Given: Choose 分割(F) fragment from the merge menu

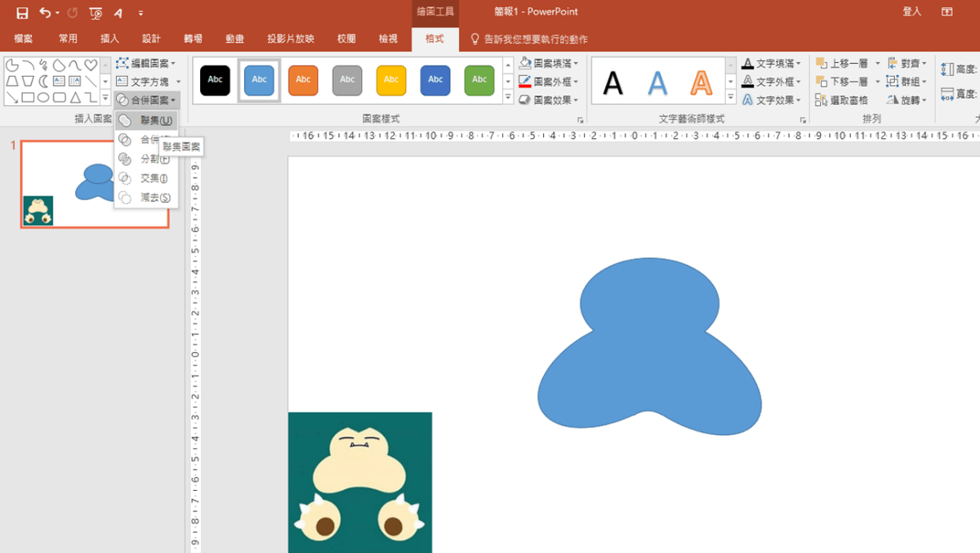Looking at the screenshot, I should [146, 158].
